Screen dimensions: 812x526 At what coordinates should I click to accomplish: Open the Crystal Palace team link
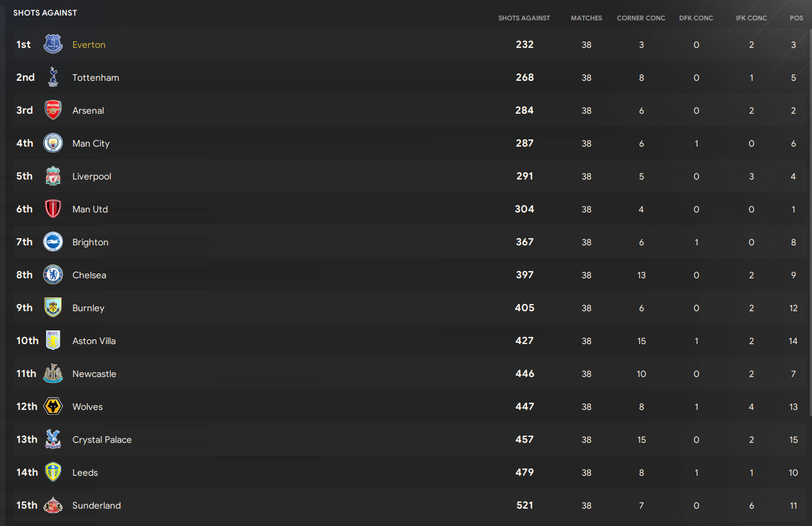[102, 440]
